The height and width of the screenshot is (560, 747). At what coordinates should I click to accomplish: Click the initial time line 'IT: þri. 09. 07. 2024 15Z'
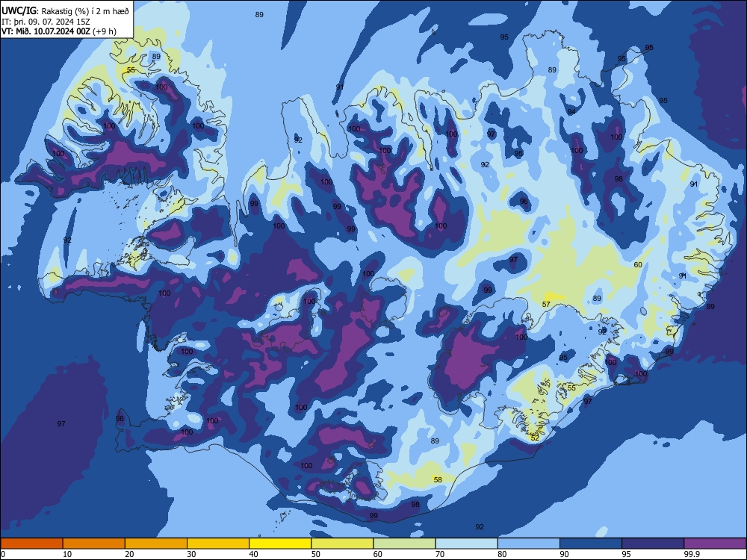pos(46,22)
